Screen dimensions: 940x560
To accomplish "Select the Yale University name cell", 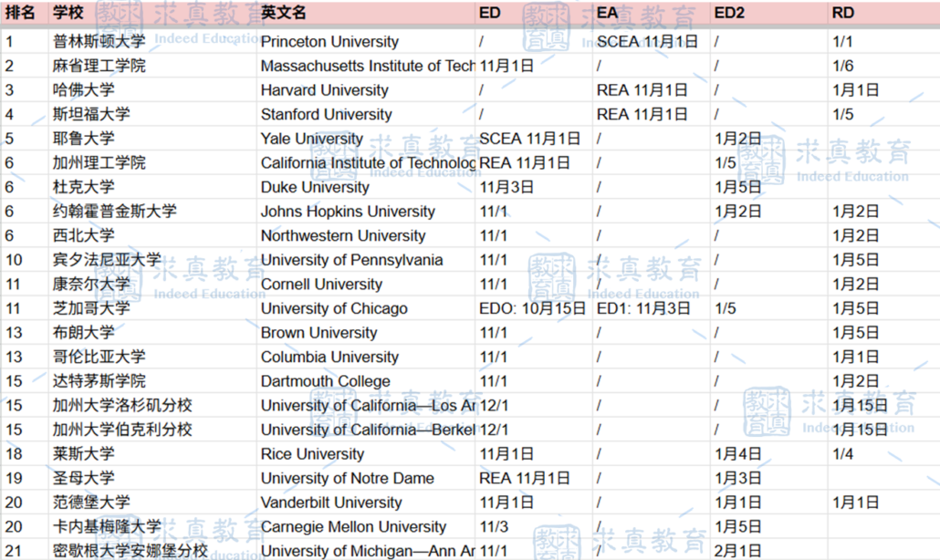I will tap(312, 139).
